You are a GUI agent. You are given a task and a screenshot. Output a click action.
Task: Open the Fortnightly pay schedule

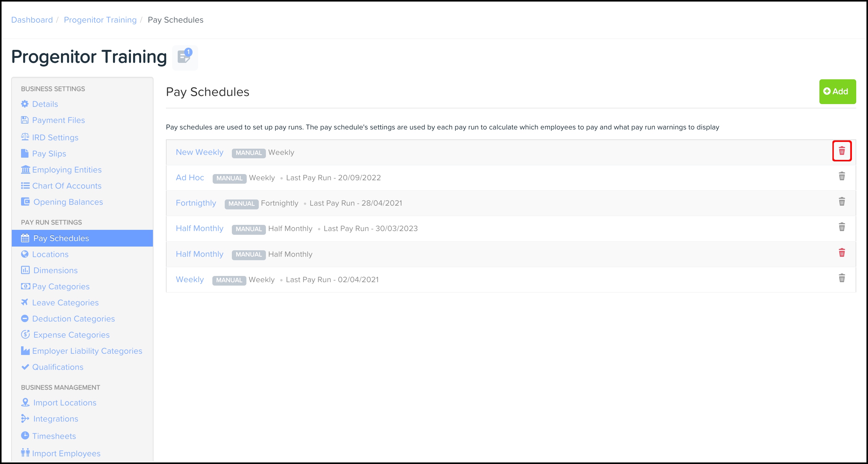[196, 203]
